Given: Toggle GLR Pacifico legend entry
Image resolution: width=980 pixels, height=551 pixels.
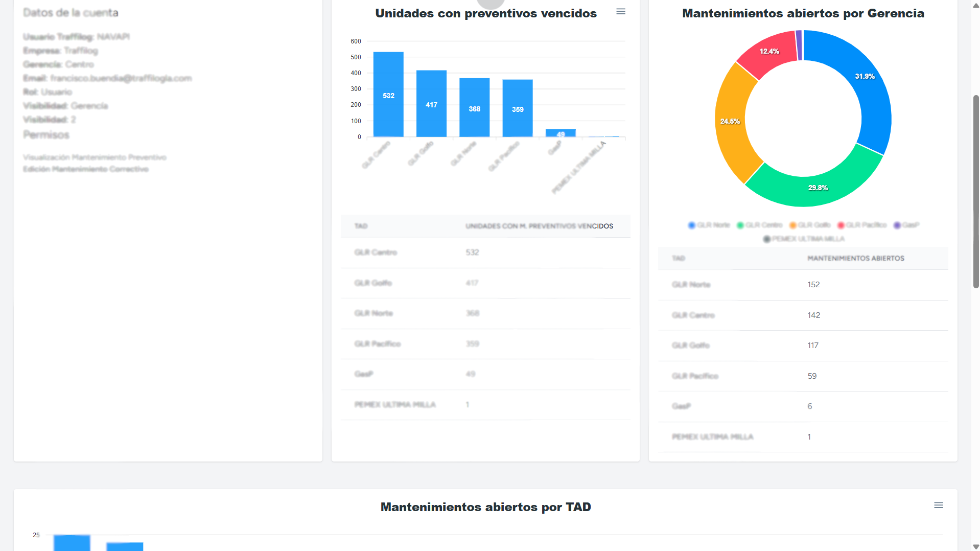Looking at the screenshot, I should 862,225.
